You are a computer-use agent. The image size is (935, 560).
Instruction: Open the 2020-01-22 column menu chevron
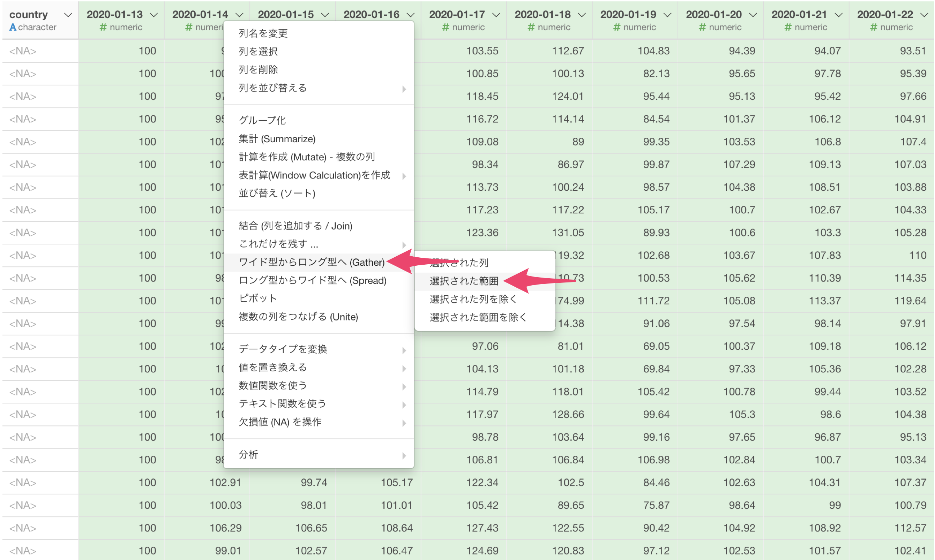pyautogui.click(x=924, y=15)
